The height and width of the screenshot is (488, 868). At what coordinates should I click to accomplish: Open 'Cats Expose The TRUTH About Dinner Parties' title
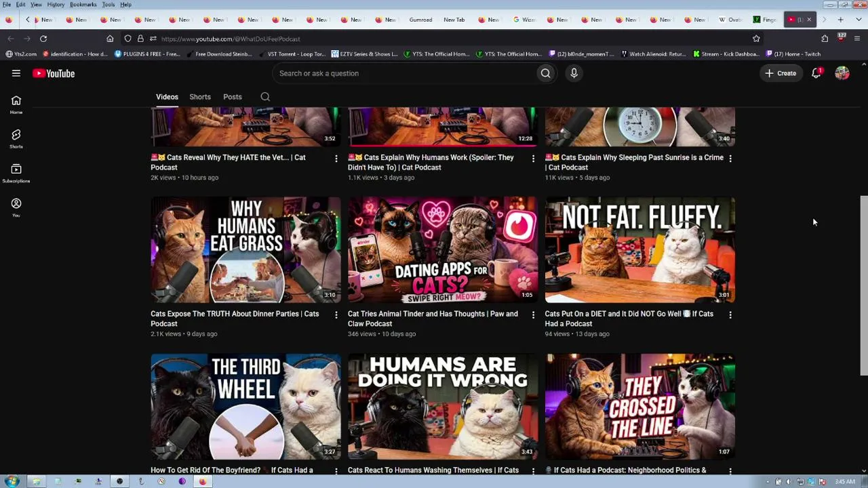tap(235, 319)
